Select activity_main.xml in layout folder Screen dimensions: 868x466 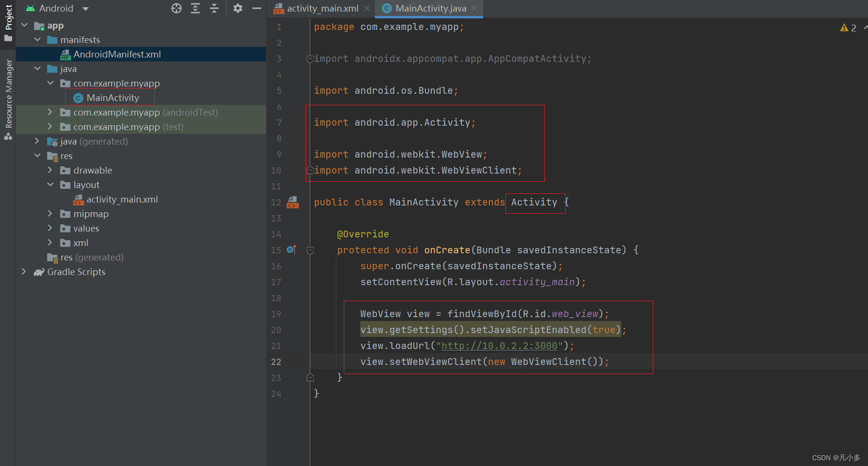[x=122, y=199]
